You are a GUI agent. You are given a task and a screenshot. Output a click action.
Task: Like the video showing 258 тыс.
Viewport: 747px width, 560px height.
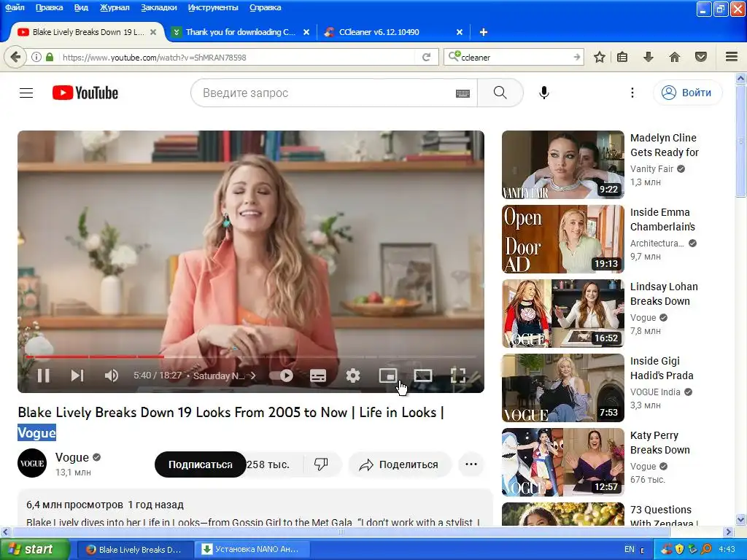[268, 464]
